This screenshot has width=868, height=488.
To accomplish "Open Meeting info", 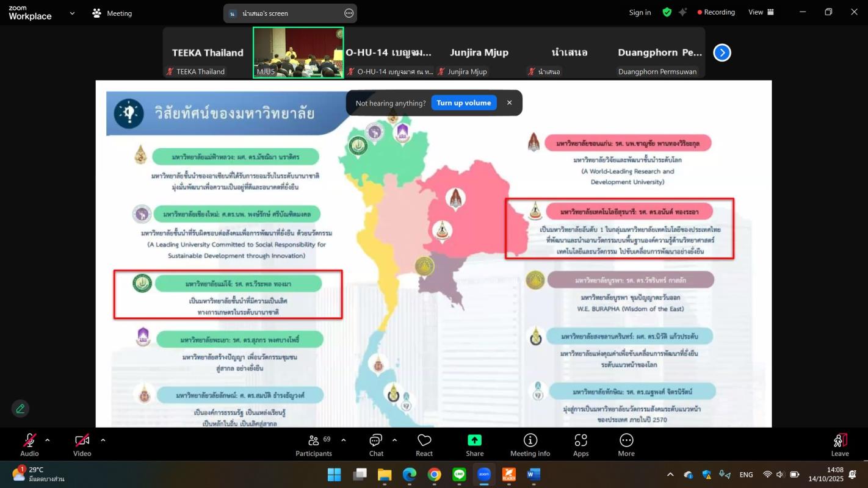I will coord(530,445).
